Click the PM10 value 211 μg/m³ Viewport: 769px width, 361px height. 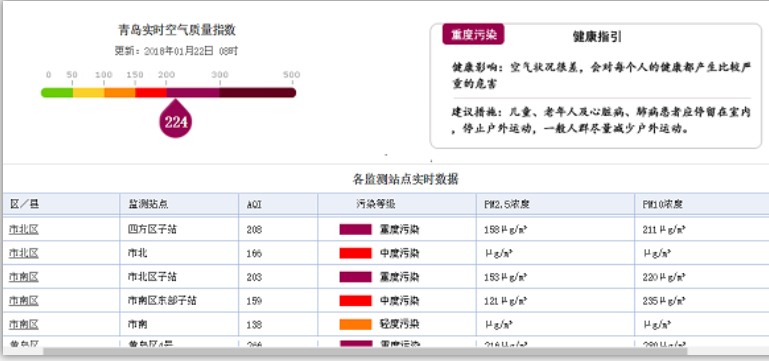pos(664,230)
